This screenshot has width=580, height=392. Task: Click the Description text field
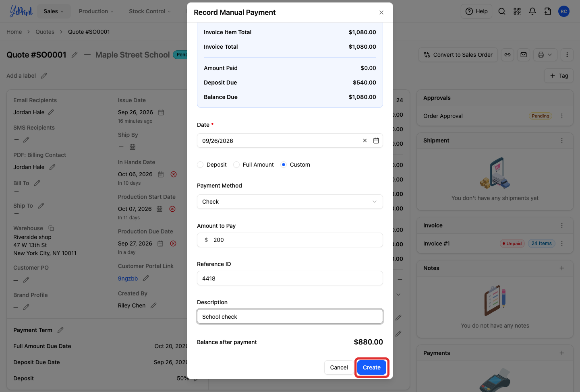[290, 317]
